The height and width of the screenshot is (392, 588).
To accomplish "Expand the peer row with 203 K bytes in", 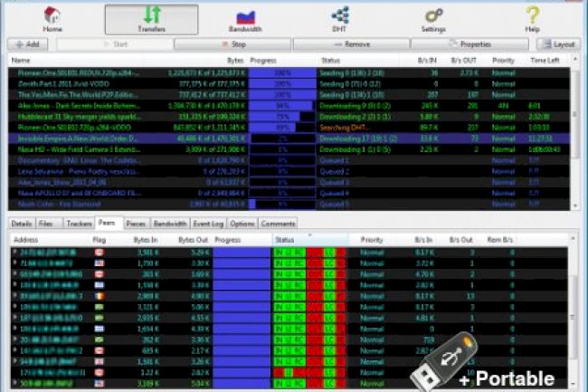I will (15, 273).
